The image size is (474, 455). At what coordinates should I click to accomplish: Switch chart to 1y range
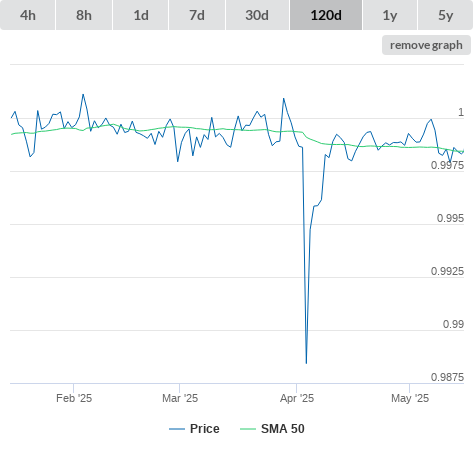tap(390, 15)
